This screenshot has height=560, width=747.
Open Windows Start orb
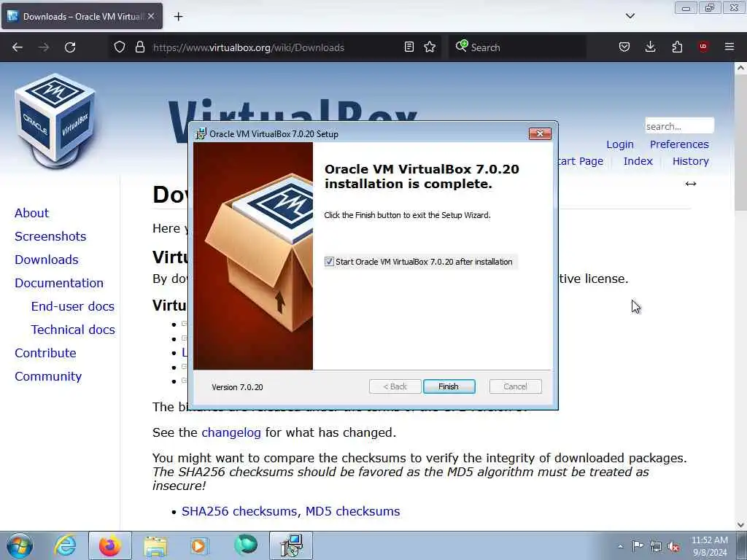(20, 545)
